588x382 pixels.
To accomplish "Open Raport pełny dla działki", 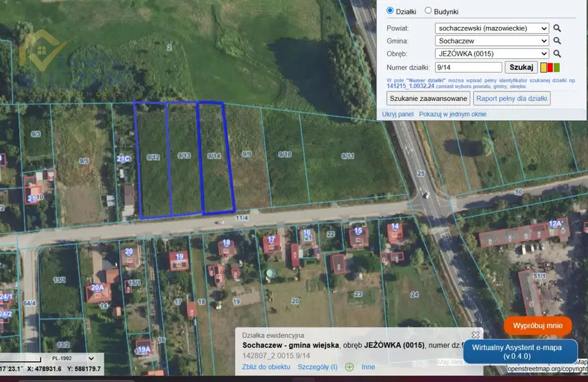I will [511, 99].
